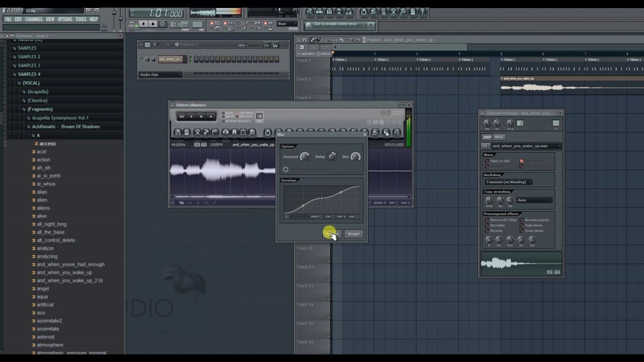Toggle Slide in the Blur envelope
The image size is (644, 362).
click(x=357, y=217)
